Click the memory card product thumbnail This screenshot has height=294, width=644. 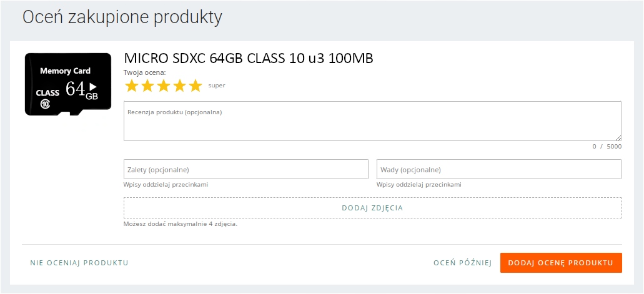[68, 84]
